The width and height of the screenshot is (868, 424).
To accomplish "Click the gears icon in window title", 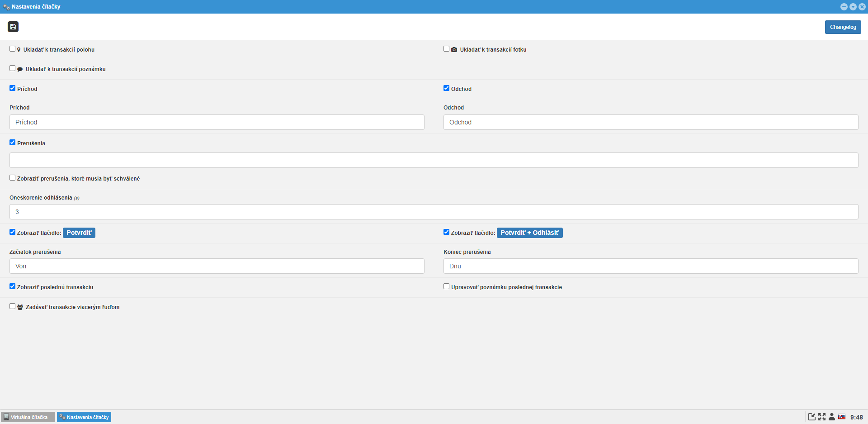I will 7,7.
